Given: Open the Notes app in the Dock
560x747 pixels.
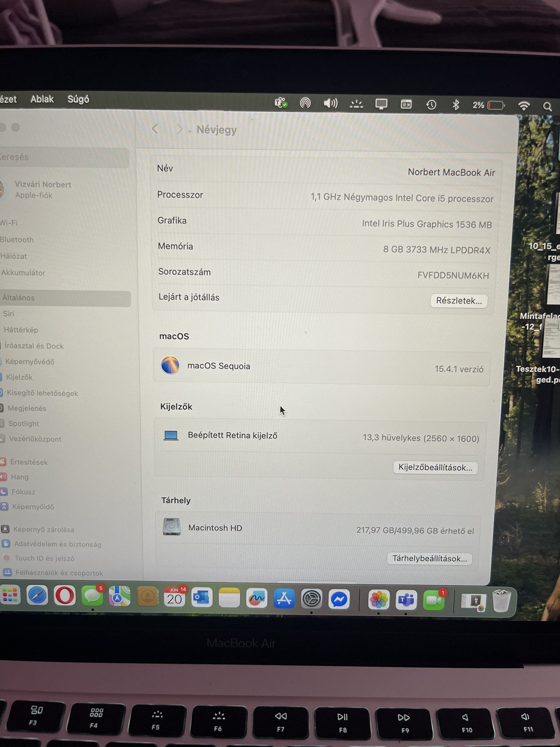Looking at the screenshot, I should click(x=229, y=598).
